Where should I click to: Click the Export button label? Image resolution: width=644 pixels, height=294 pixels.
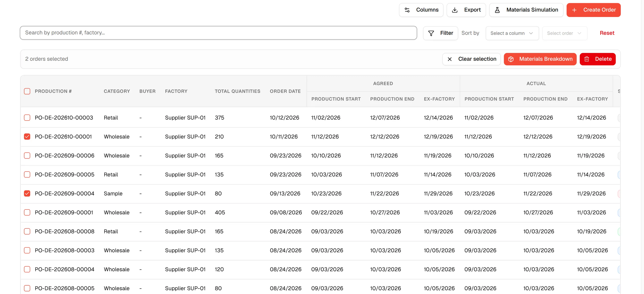tap(472, 10)
